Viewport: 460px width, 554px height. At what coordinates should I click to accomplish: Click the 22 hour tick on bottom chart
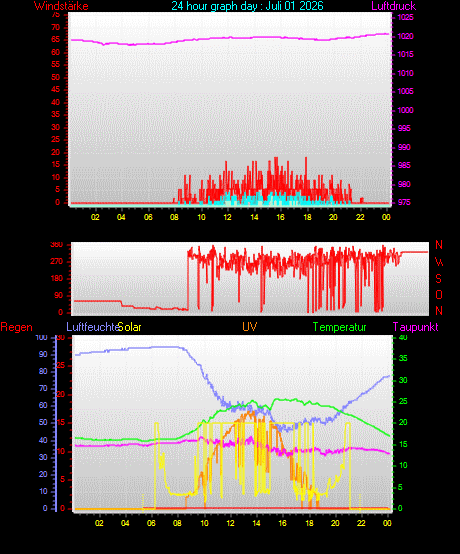[361, 523]
